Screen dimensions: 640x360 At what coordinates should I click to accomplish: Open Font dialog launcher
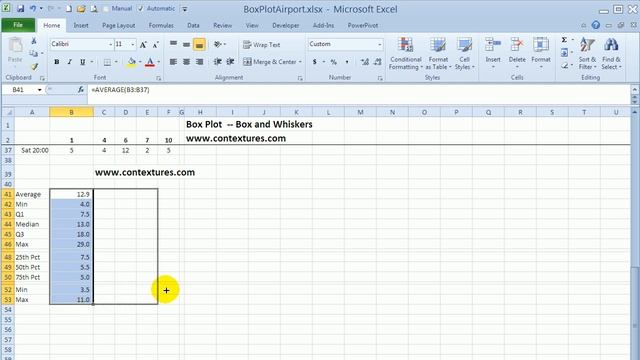point(159,78)
